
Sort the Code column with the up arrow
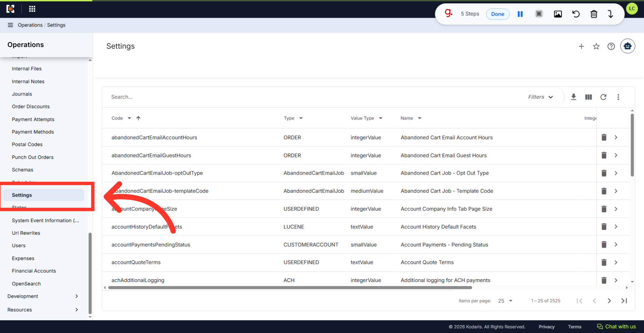point(139,118)
